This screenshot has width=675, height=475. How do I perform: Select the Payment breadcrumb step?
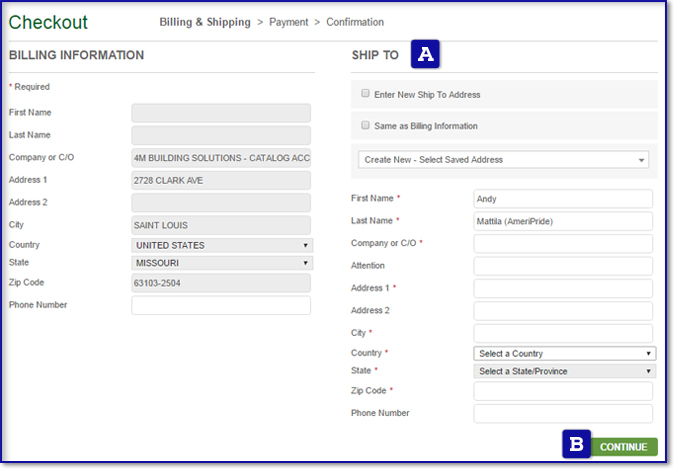(290, 22)
